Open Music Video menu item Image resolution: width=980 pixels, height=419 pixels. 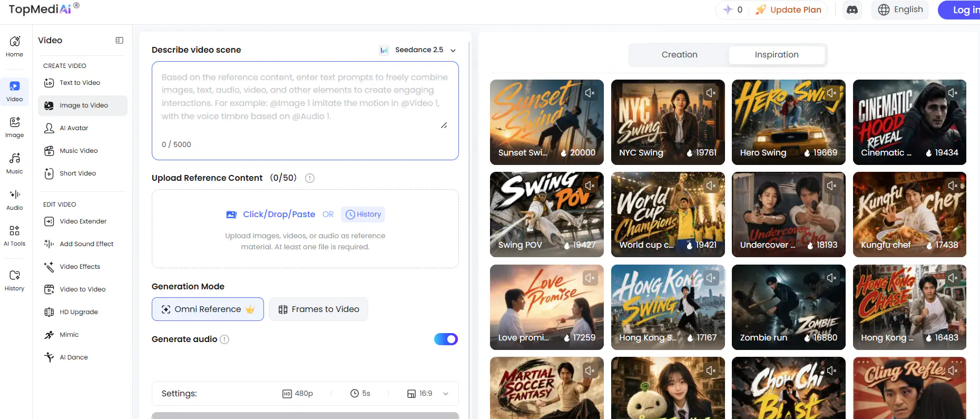coord(83,151)
